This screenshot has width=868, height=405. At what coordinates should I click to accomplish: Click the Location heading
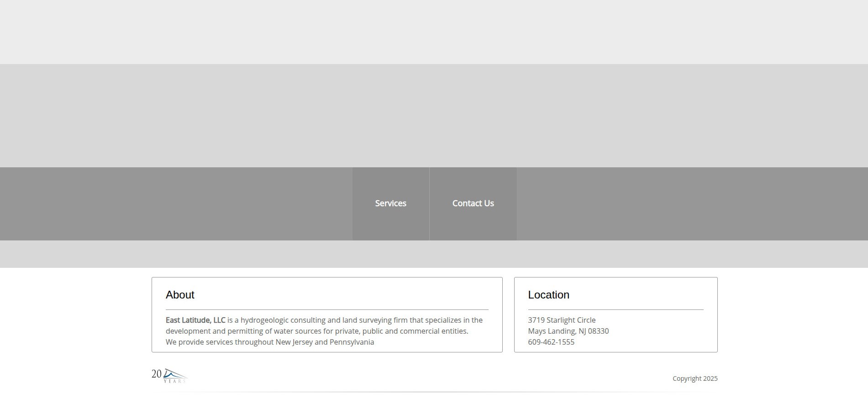tap(548, 295)
